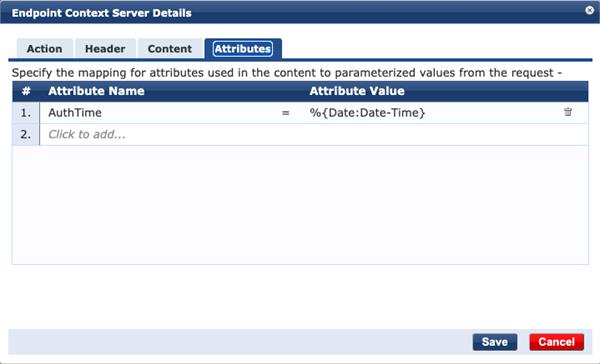Click the Attribute Value column header
The width and height of the screenshot is (600, 364).
tap(357, 91)
